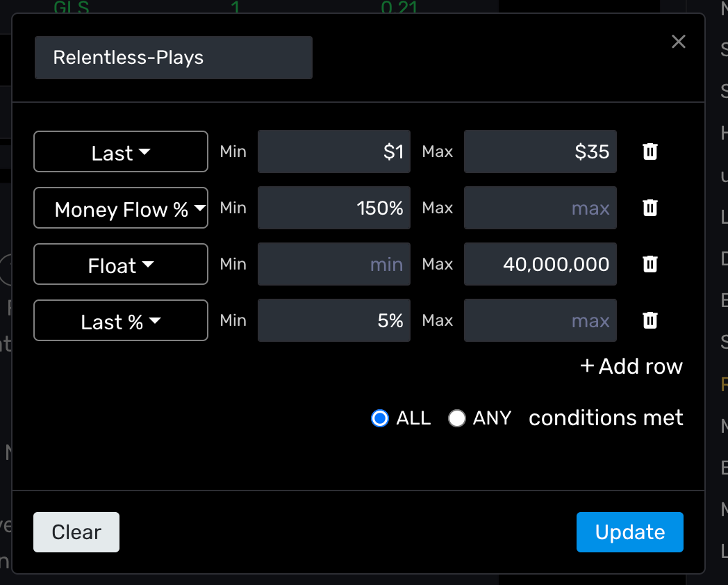Open the Money Flow % criterion dropdown
728x585 pixels.
click(121, 208)
